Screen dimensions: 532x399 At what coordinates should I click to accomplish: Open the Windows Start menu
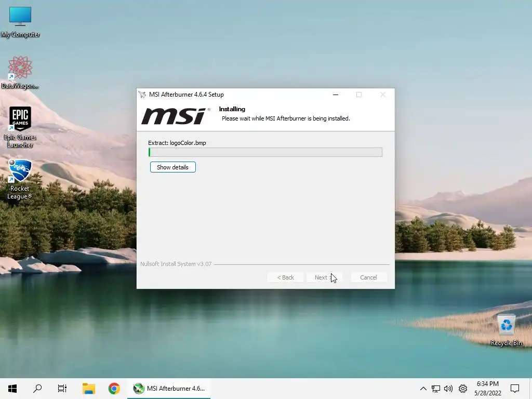click(x=12, y=389)
